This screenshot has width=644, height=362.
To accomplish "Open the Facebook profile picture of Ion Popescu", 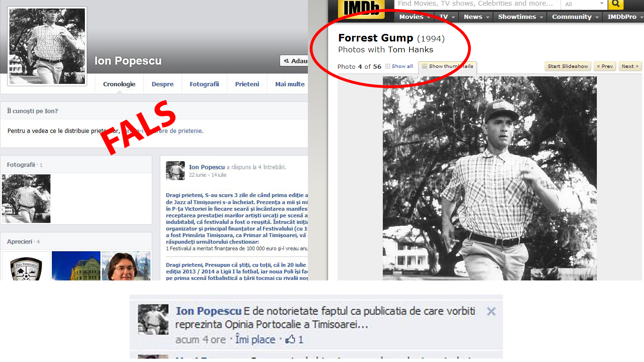I will tap(47, 46).
